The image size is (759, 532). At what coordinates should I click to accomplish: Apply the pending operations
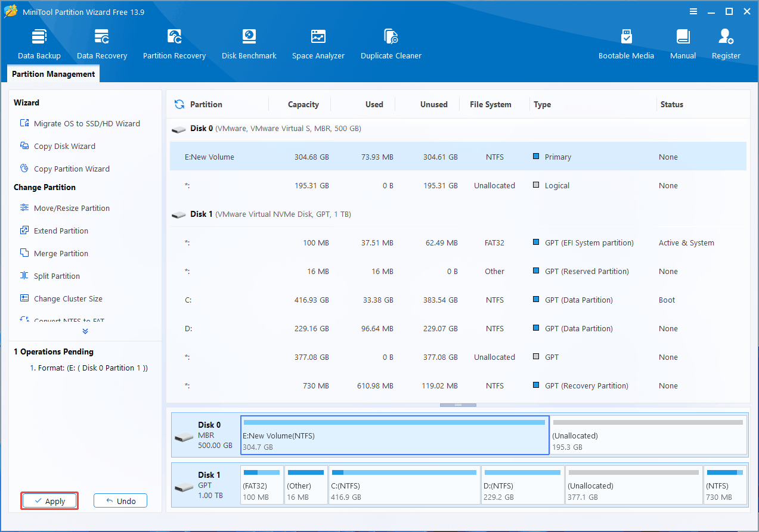click(x=49, y=501)
